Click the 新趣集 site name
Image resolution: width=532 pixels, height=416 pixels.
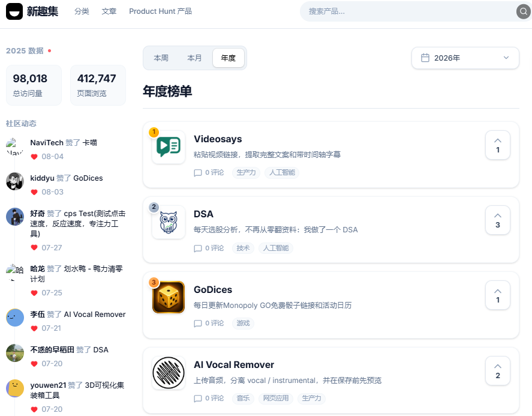pos(43,11)
